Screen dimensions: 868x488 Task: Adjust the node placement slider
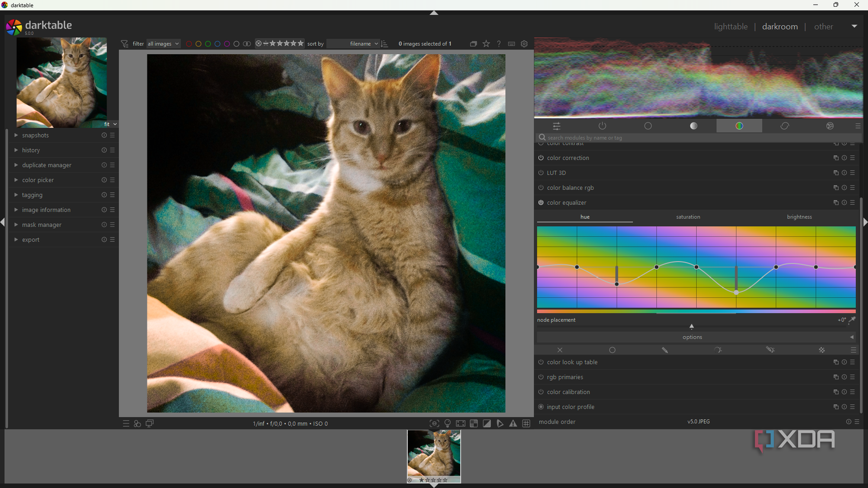(x=691, y=326)
